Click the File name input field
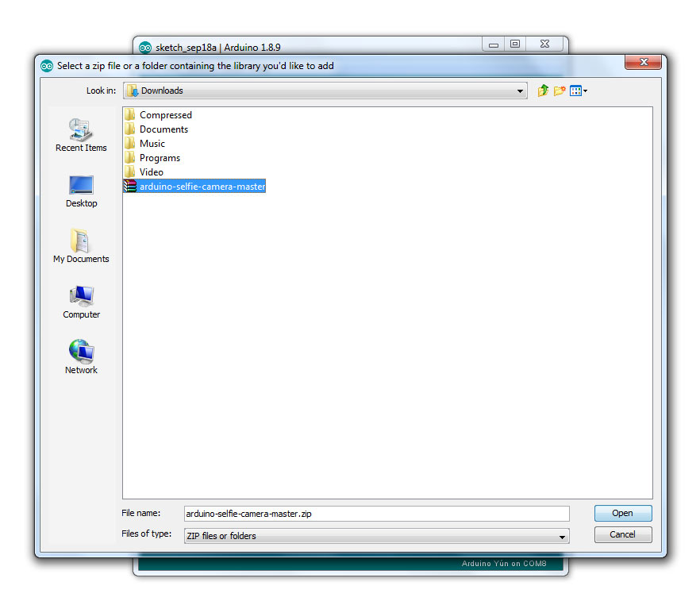 click(x=376, y=514)
